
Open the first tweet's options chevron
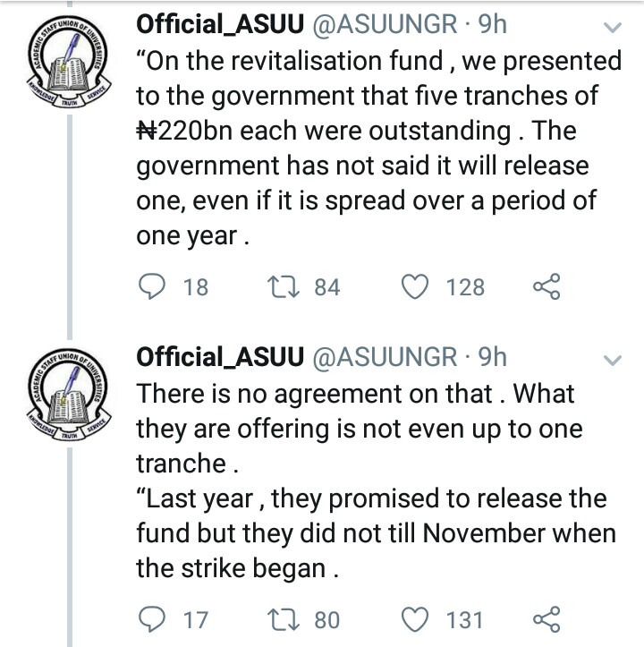coord(612,28)
